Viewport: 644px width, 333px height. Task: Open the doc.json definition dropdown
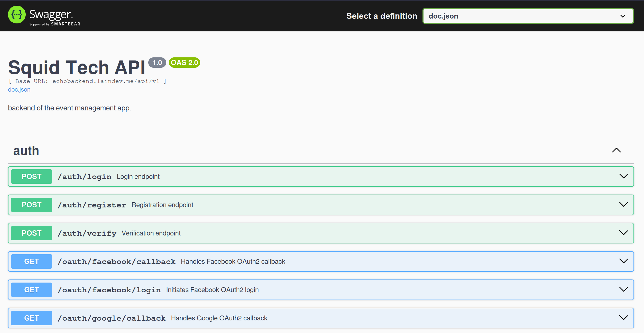click(x=528, y=16)
